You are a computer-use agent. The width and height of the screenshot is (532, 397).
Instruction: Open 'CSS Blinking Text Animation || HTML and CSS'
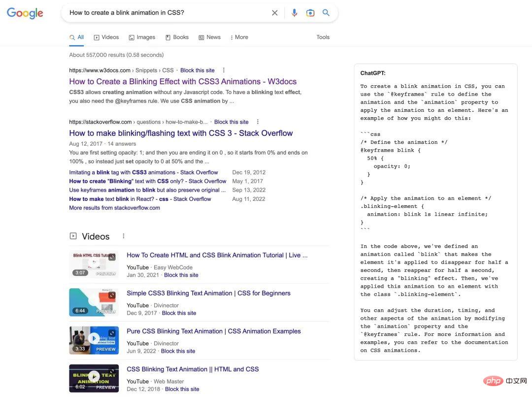(x=193, y=369)
